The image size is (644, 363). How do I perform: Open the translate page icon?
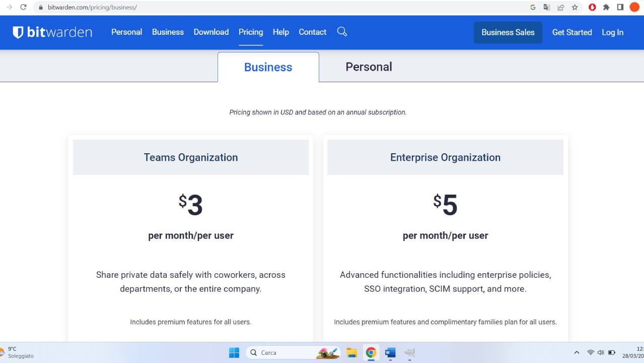coord(547,7)
